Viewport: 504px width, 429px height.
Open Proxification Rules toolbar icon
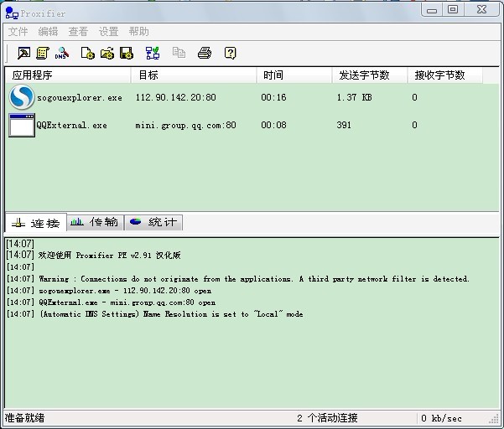click(x=43, y=53)
